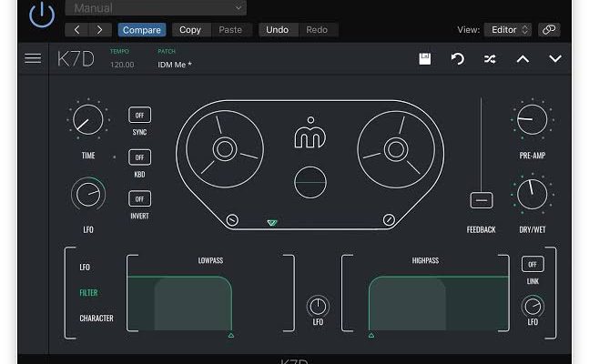
Task: Select the LFO section tab
Action: [x=86, y=268]
